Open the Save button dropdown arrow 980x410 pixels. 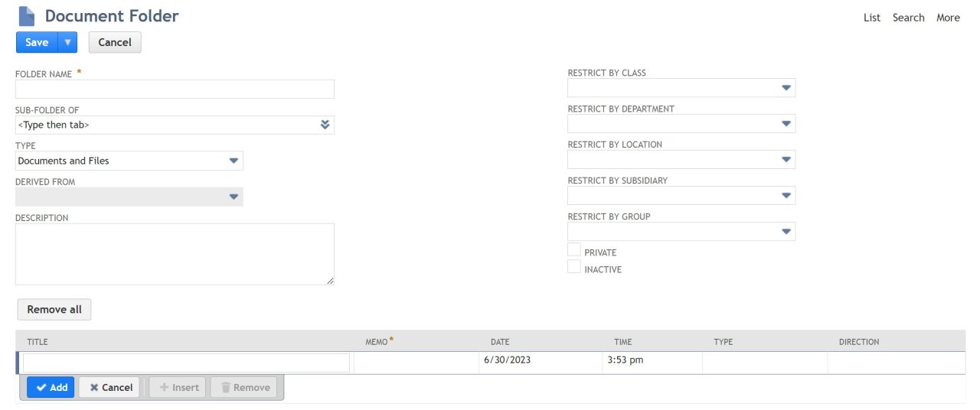[x=67, y=42]
